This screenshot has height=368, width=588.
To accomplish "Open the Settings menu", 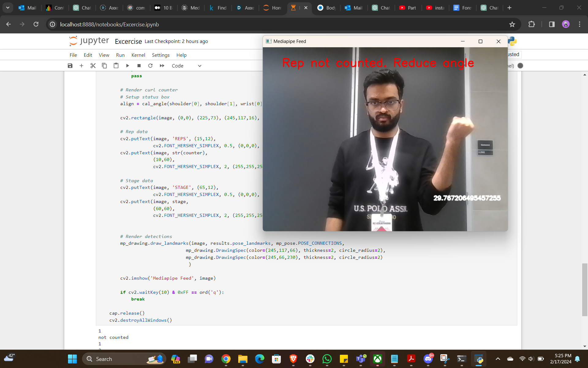I will (x=160, y=55).
